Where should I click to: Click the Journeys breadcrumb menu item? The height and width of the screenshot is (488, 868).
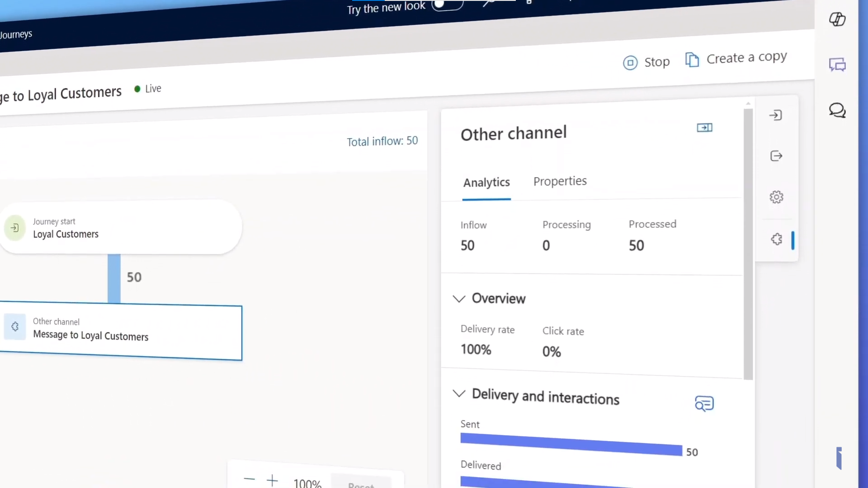tap(16, 34)
